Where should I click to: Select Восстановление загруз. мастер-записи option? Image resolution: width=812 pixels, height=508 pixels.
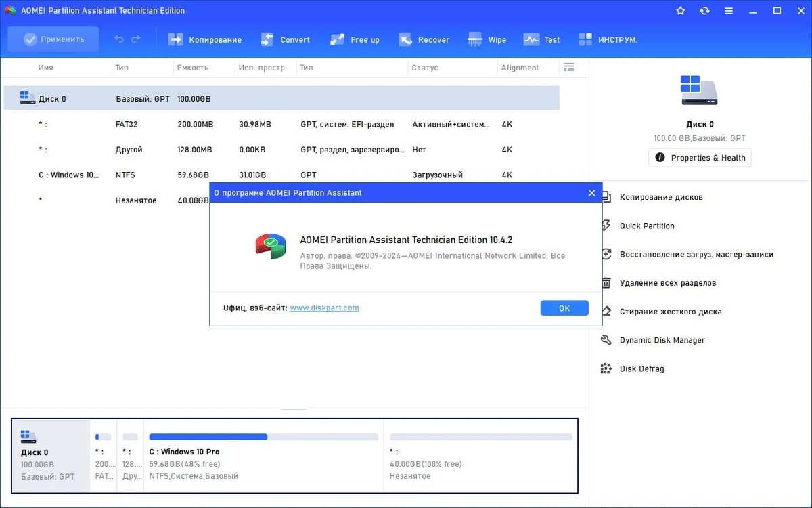click(696, 255)
